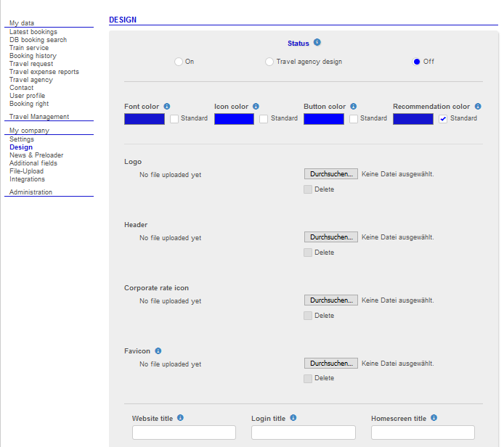
Task: Open Travel agency page
Action: point(31,80)
